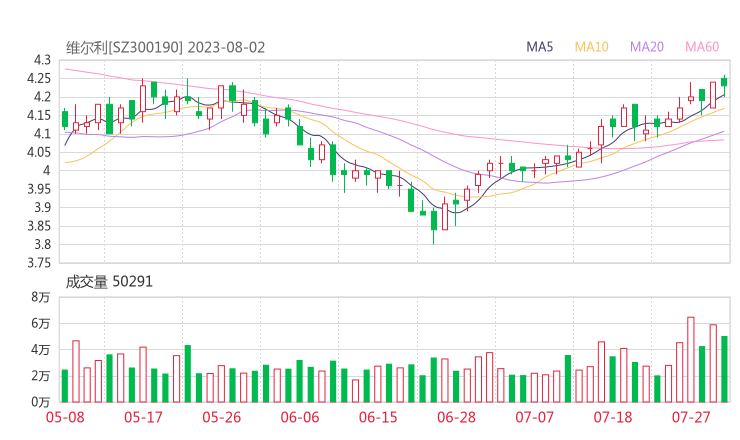Select the final green volume bar
740x440 pixels.
(x=724, y=369)
